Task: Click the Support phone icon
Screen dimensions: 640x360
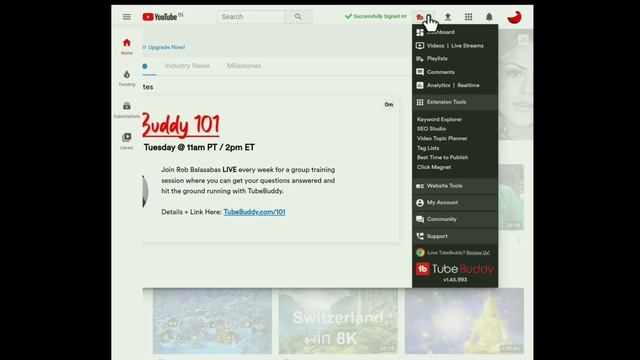Action: tap(420, 236)
